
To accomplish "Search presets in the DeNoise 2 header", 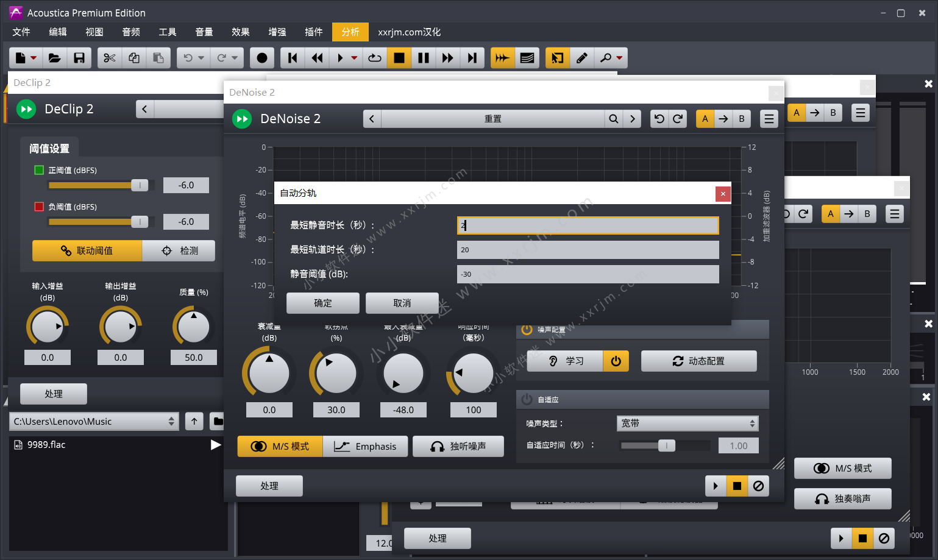I will tap(614, 119).
